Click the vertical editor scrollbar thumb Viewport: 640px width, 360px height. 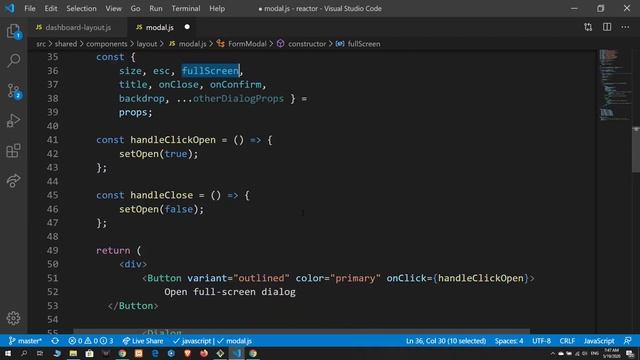pyautogui.click(x=636, y=149)
